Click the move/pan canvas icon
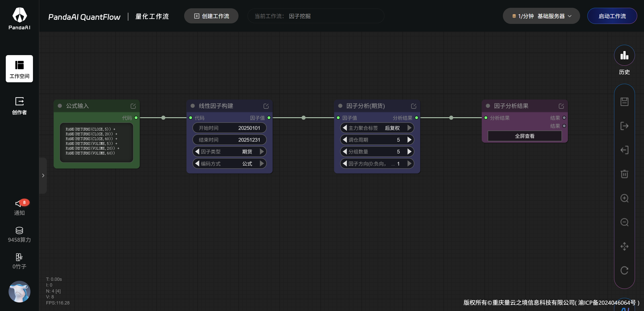Screen dimensions: 644x311 click(624, 246)
